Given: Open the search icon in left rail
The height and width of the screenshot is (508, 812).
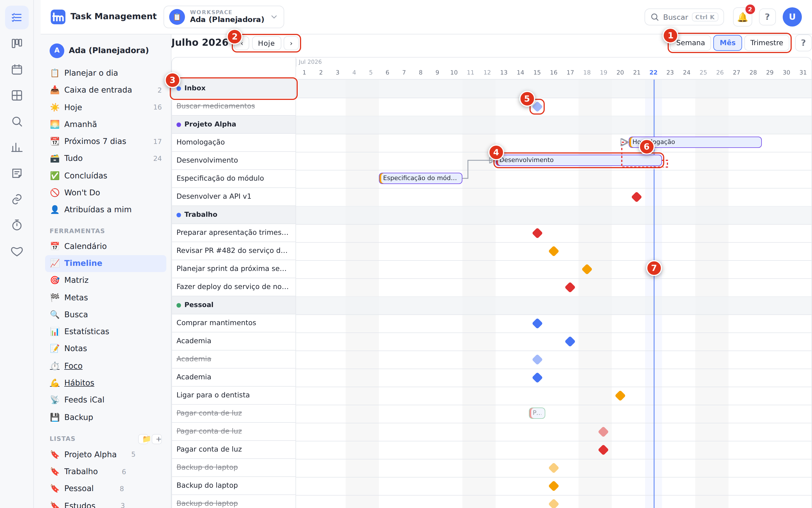Looking at the screenshot, I should pos(17,122).
